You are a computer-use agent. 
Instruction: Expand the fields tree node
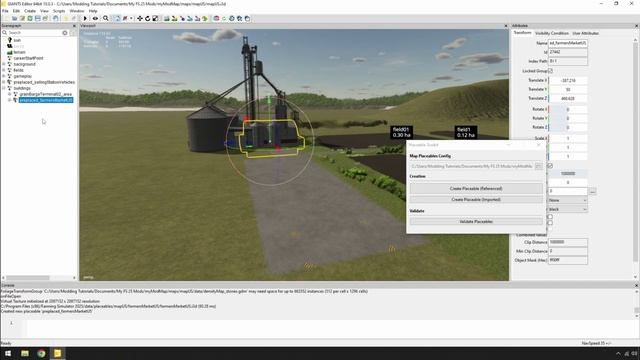pyautogui.click(x=4, y=70)
